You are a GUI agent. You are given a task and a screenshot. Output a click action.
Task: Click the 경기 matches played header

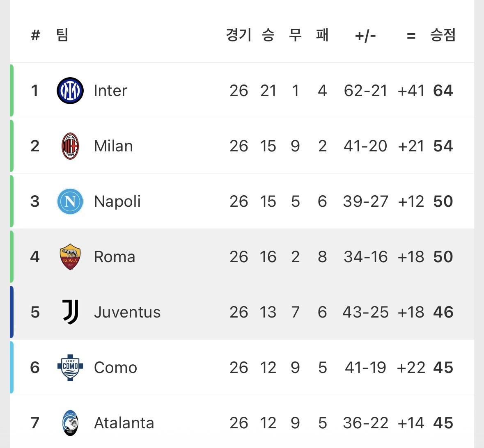(x=239, y=35)
